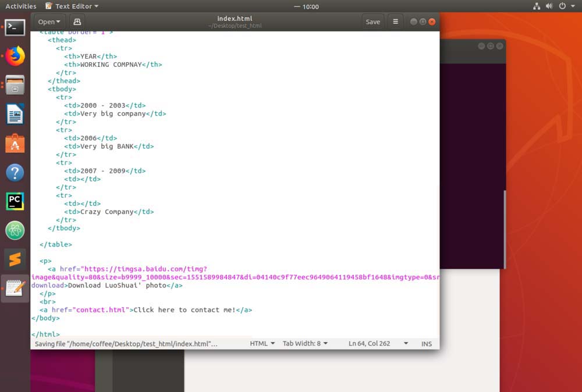The height and width of the screenshot is (392, 582).
Task: Open the Terminal from the dock
Action: [x=15, y=27]
